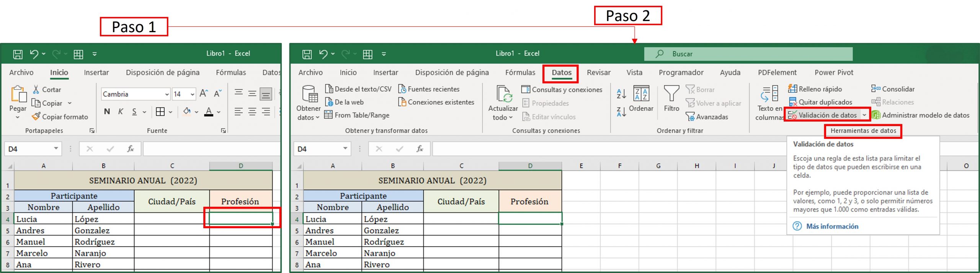Expand the Copiar dropdown arrow
The height and width of the screenshot is (273, 980).
[70, 103]
